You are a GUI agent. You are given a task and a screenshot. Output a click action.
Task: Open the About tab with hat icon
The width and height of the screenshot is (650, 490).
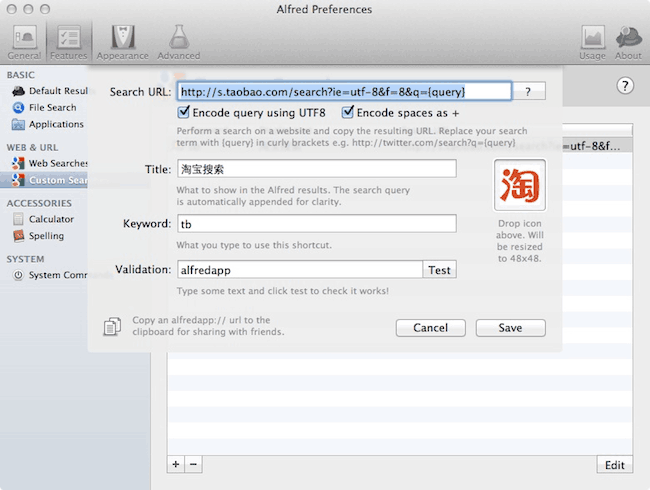point(628,42)
